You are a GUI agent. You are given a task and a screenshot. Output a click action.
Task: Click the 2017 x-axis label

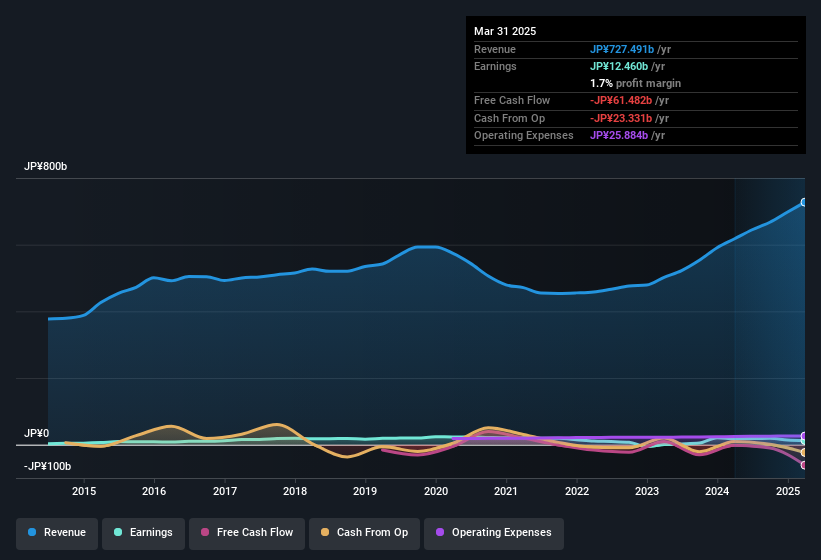point(225,491)
